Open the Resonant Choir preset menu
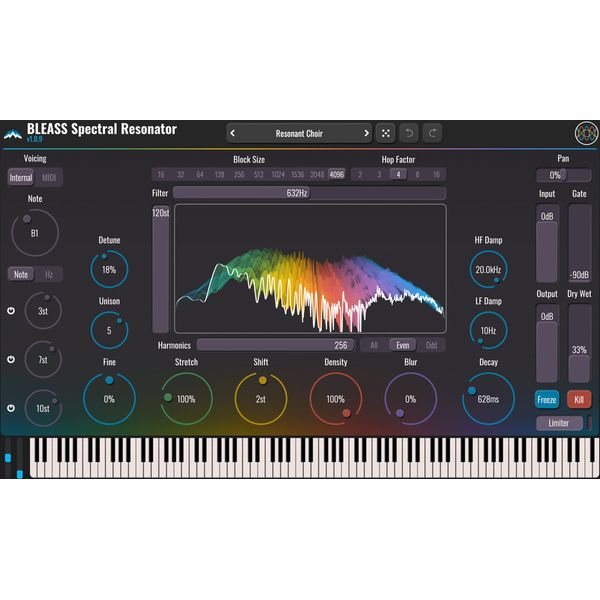 [x=299, y=133]
